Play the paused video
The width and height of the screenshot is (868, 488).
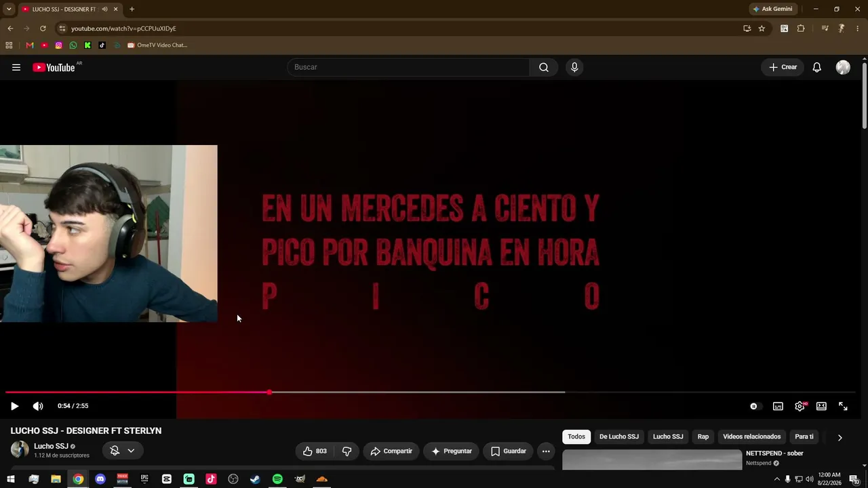click(14, 406)
